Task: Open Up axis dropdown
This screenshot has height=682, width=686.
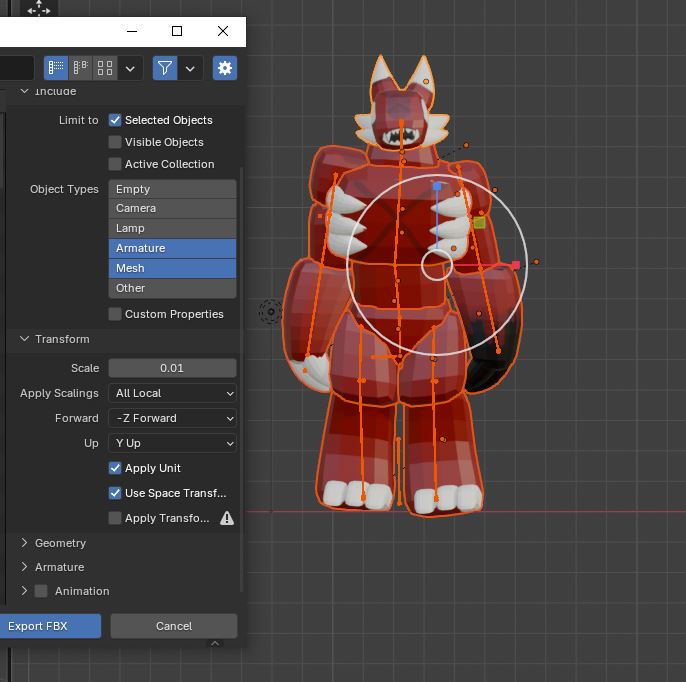Action: pyautogui.click(x=172, y=443)
